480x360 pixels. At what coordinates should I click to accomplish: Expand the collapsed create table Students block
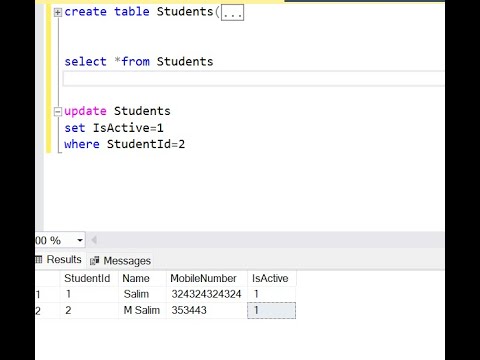pos(58,13)
